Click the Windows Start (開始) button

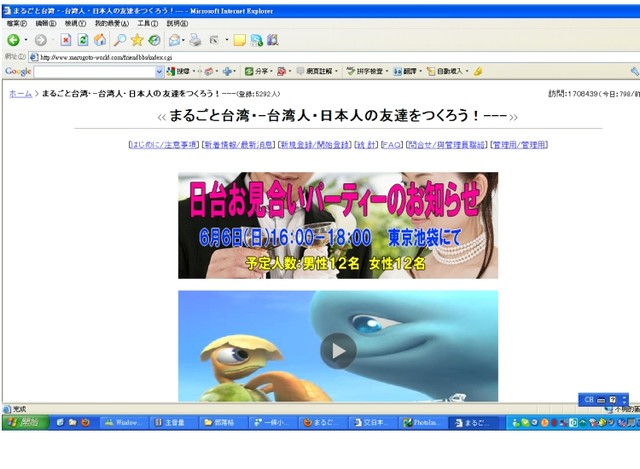[25, 422]
